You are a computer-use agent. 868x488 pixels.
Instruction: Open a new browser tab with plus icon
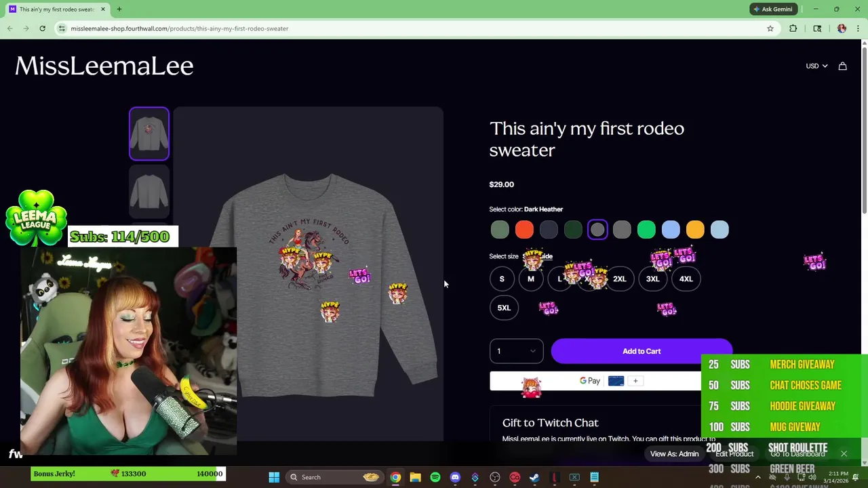coord(119,9)
